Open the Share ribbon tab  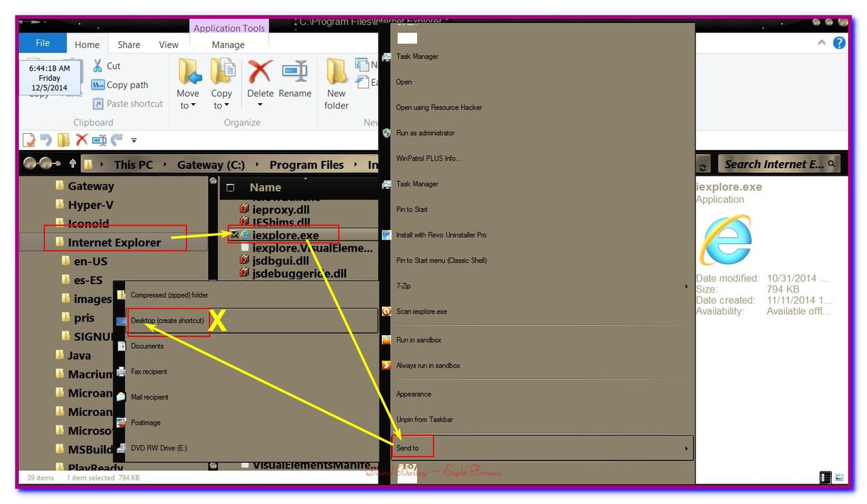[x=129, y=45]
